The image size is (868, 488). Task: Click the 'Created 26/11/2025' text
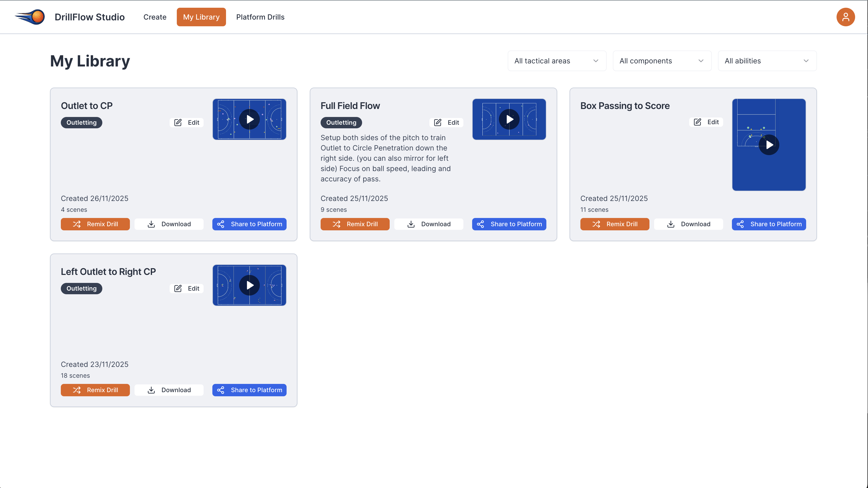[x=94, y=198]
